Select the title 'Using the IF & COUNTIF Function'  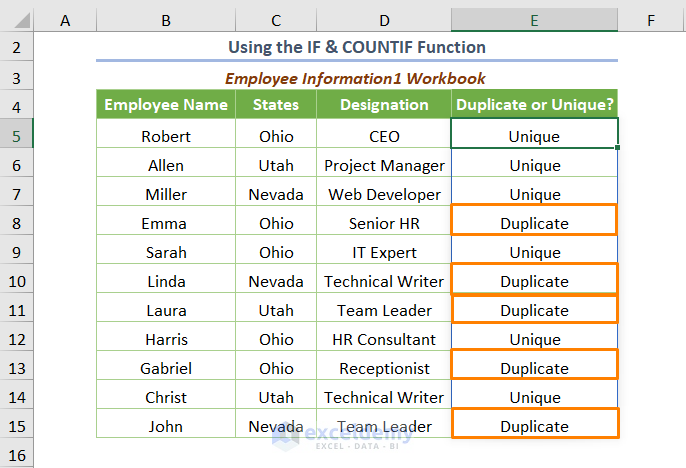point(357,47)
